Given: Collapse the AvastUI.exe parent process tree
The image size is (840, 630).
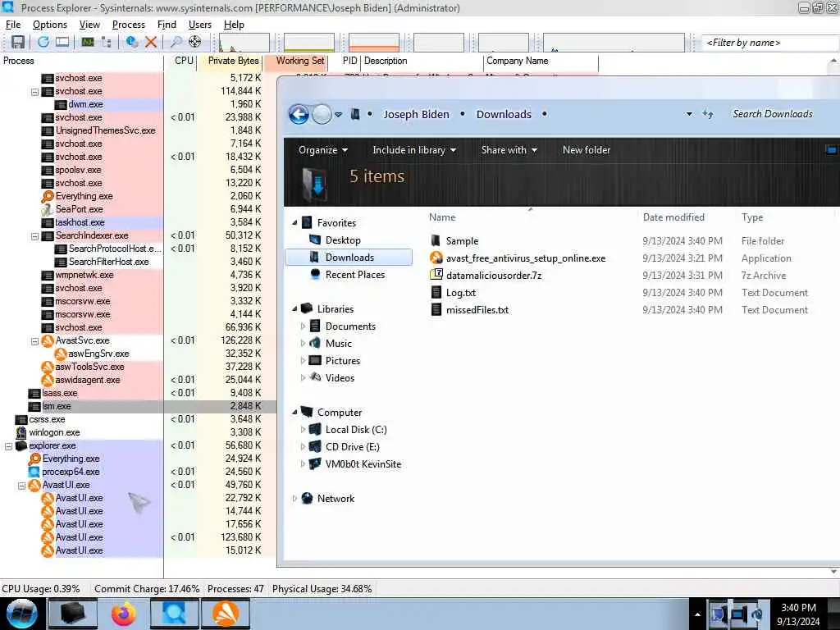Looking at the screenshot, I should point(22,486).
